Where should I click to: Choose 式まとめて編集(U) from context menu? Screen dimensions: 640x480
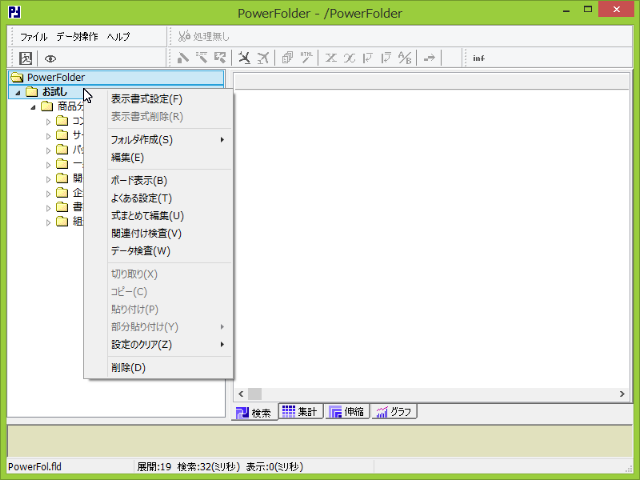(159, 216)
